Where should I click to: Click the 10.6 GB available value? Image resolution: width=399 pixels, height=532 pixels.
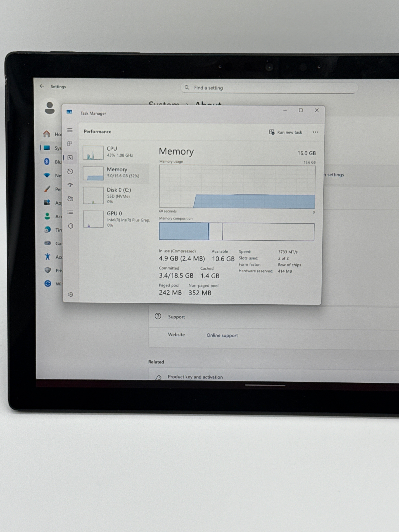[223, 259]
